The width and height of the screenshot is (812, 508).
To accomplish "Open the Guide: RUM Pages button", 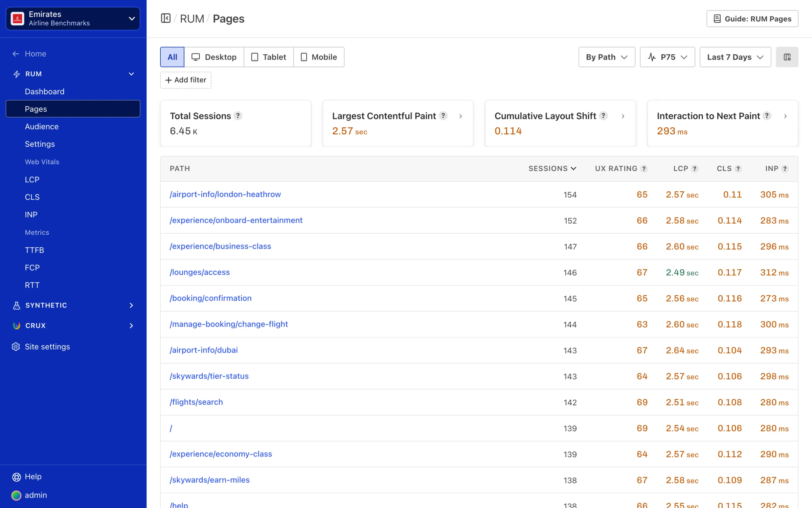I will pyautogui.click(x=752, y=19).
